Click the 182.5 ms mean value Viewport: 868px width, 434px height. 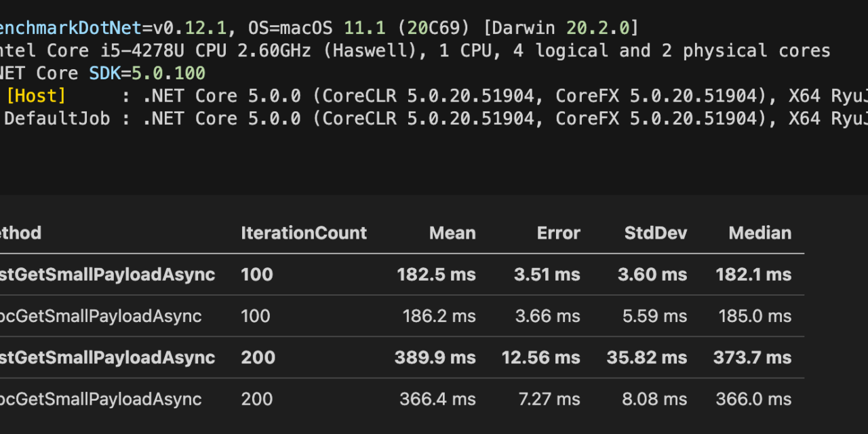click(436, 275)
